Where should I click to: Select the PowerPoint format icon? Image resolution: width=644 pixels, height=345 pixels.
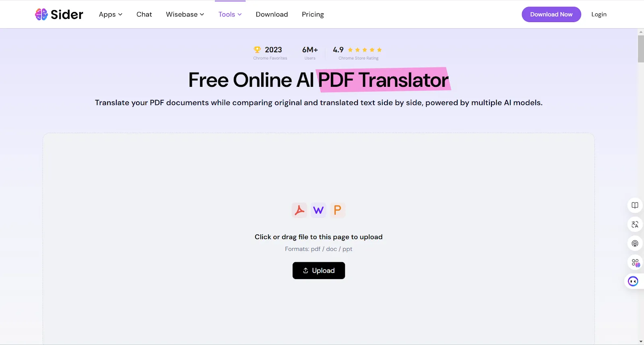[337, 210]
